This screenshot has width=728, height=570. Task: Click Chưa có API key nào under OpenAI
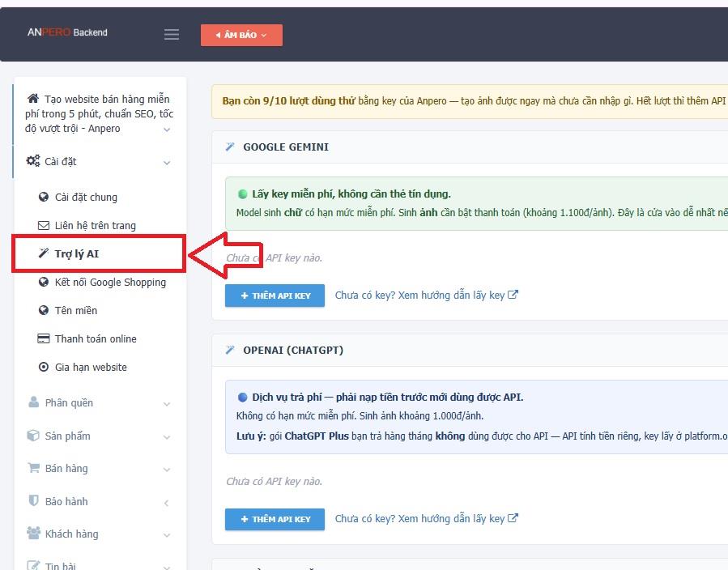tap(274, 482)
